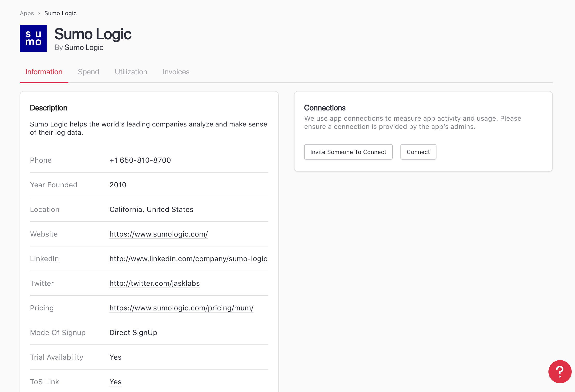Click the ToS Link Yes link
575x392 pixels.
point(115,382)
